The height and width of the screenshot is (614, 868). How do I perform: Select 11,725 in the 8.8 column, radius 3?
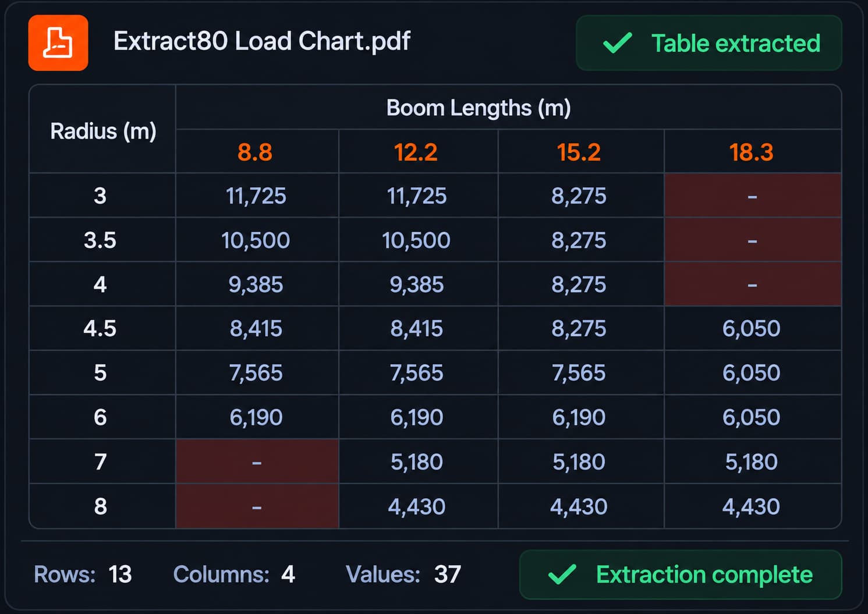256,196
